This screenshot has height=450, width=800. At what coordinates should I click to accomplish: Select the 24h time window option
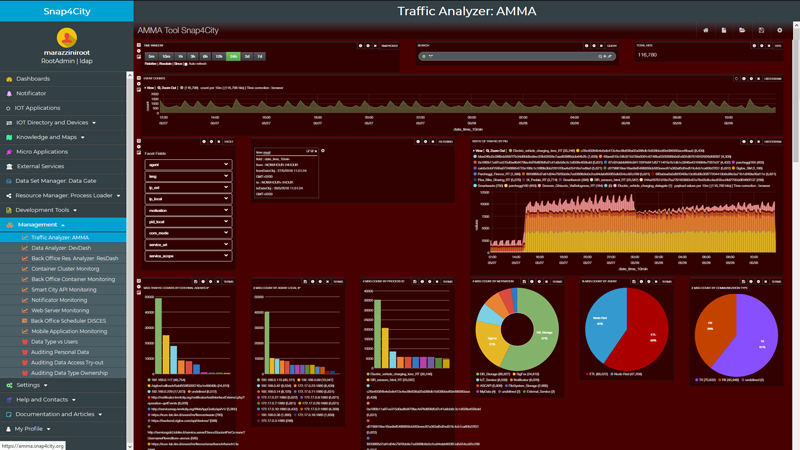coord(233,57)
